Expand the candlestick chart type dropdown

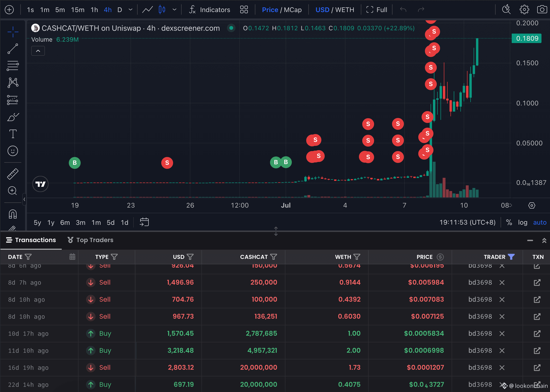[175, 10]
